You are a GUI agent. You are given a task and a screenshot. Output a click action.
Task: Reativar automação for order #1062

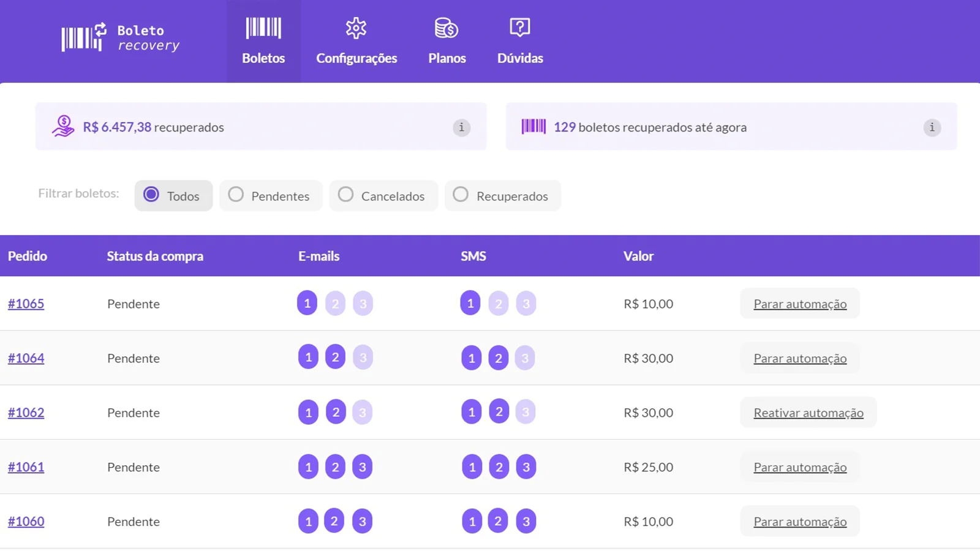(808, 413)
